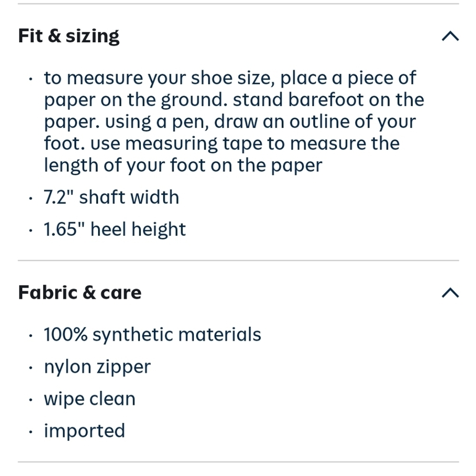Click the nylon zipper item
Screen dimensions: 476x476
[x=97, y=367]
